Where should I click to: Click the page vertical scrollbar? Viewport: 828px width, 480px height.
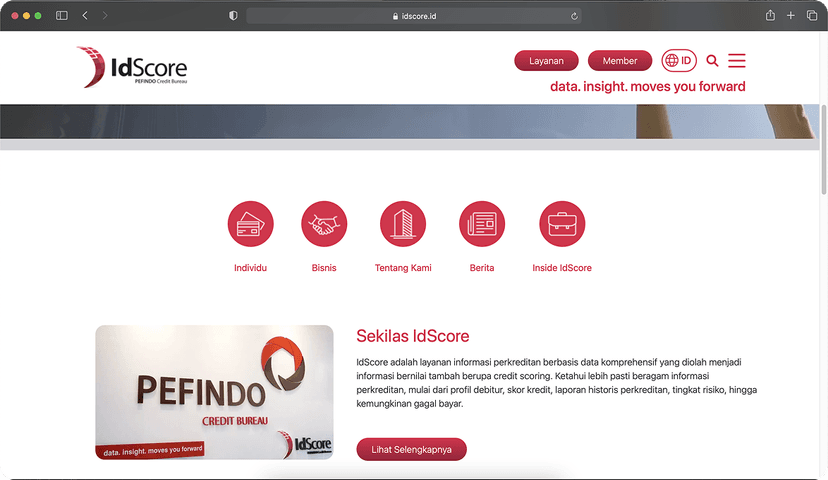[x=823, y=149]
